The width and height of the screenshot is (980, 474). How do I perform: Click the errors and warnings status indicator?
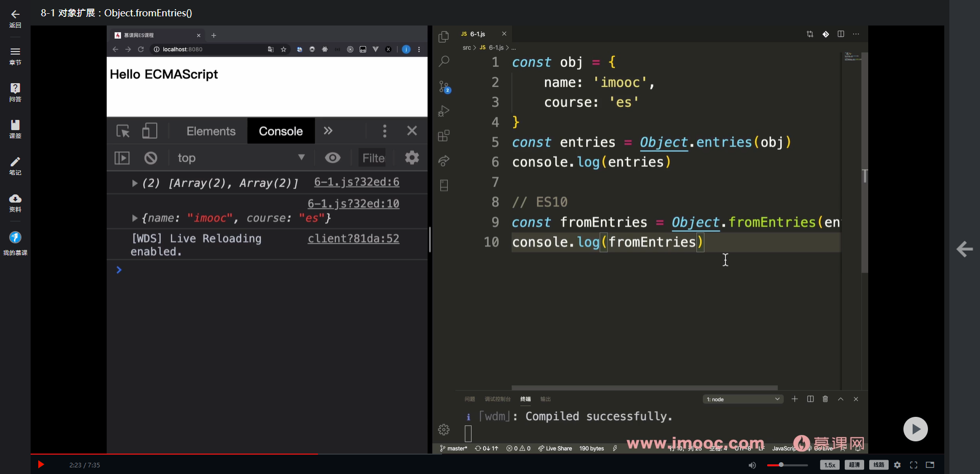(x=518, y=448)
